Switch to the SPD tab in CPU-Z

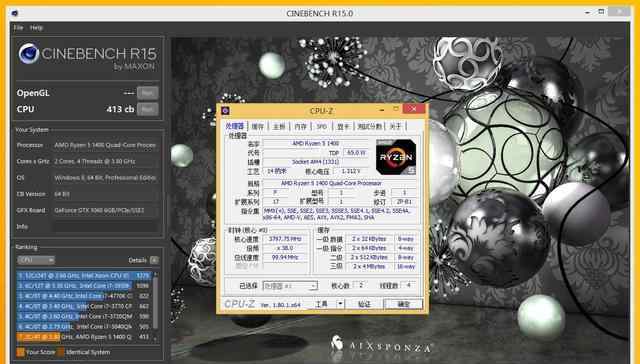(322, 127)
